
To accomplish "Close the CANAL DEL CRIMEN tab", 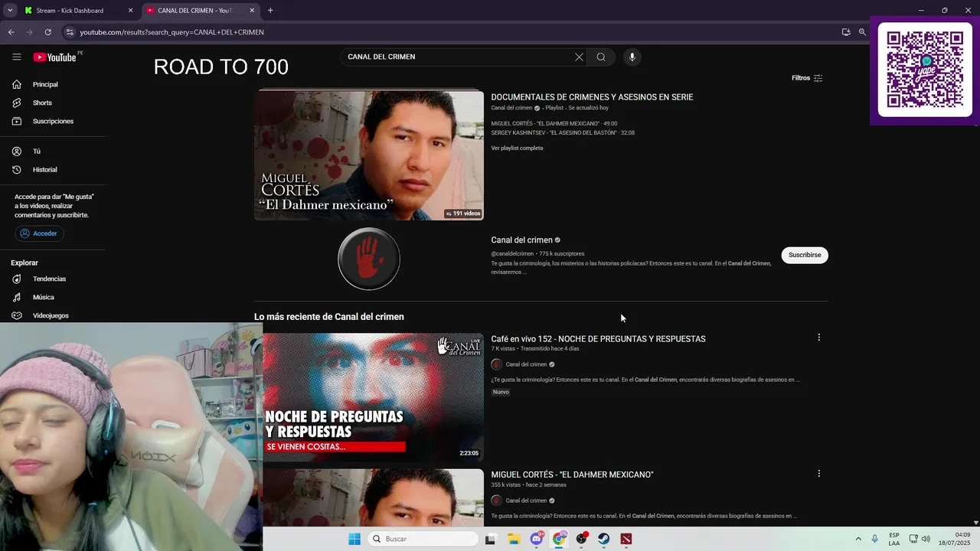I will (x=252, y=11).
